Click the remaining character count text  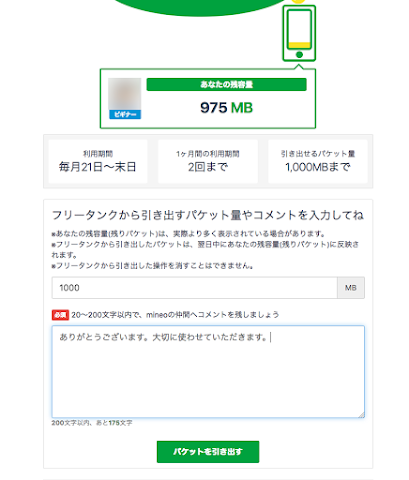pyautogui.click(x=92, y=423)
